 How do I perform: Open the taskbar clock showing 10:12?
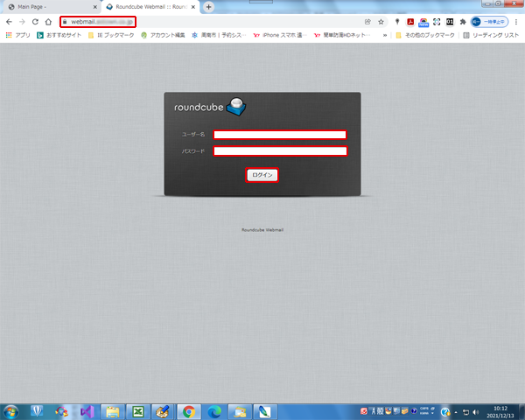coord(500,412)
